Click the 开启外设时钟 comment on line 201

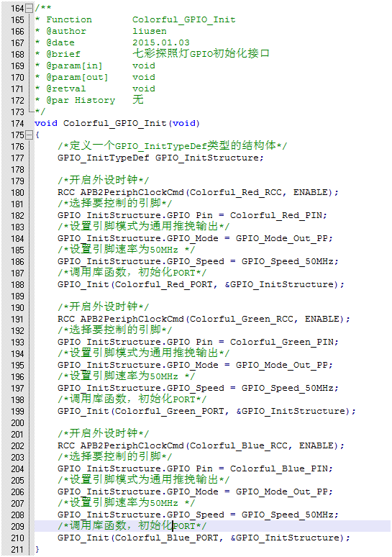coord(103,433)
